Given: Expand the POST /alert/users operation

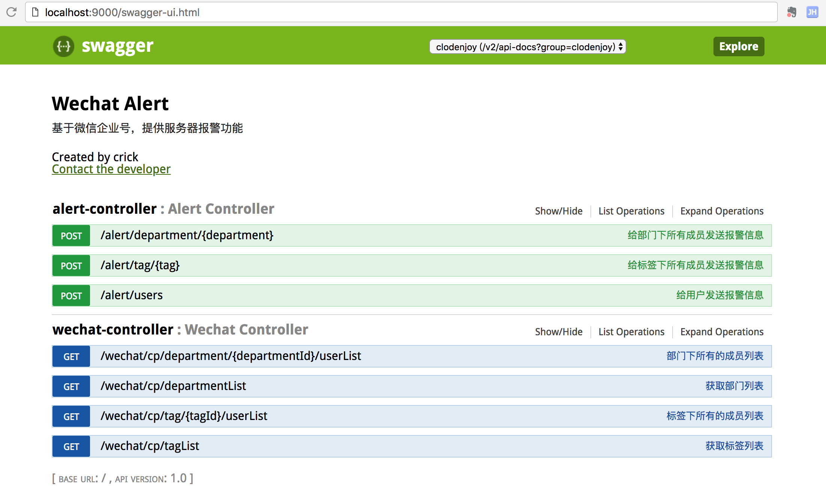Looking at the screenshot, I should point(132,295).
